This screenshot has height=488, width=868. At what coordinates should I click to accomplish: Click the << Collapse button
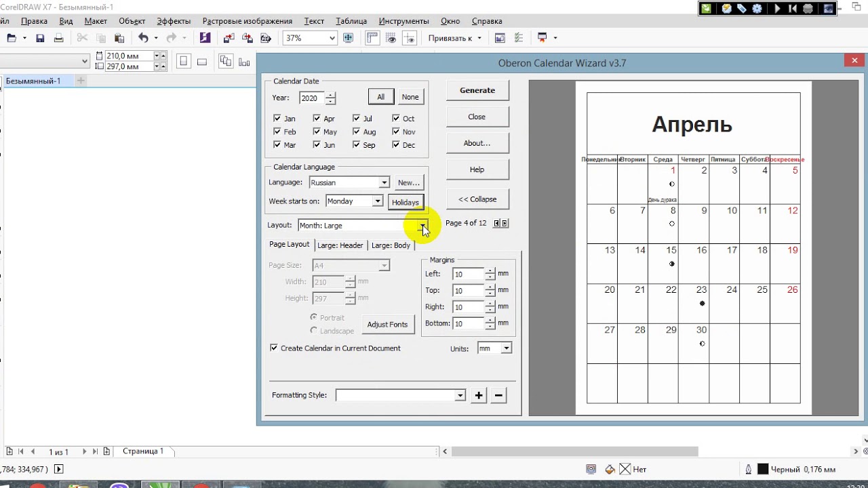click(477, 199)
